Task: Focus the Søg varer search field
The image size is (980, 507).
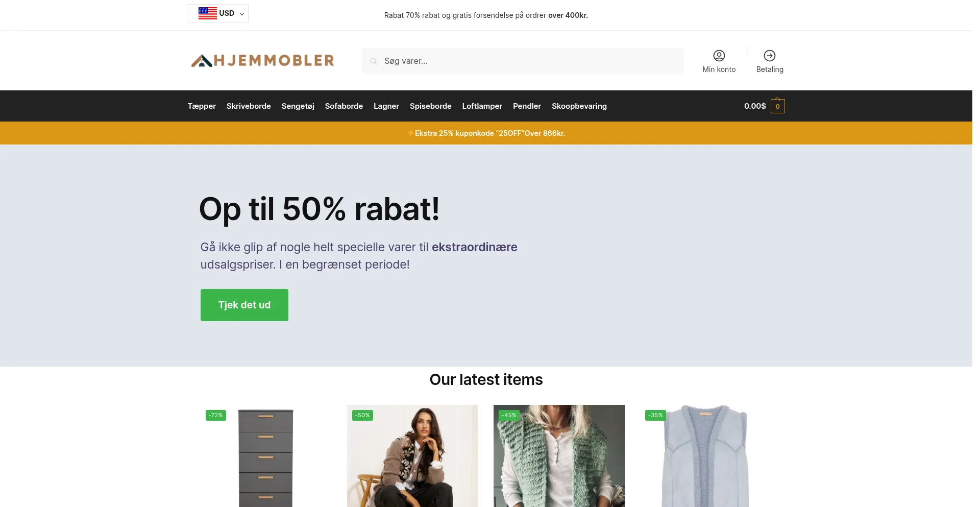Action: click(x=523, y=61)
